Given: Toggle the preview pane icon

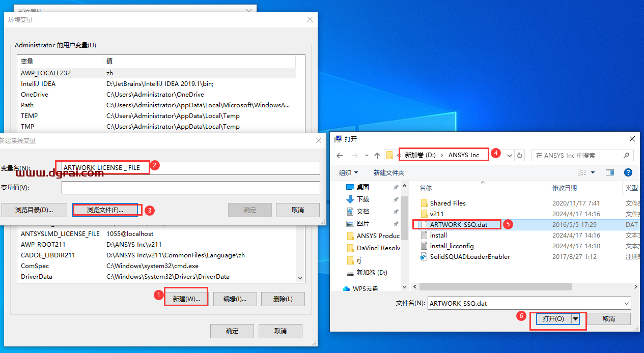Looking at the screenshot, I should (x=609, y=172).
